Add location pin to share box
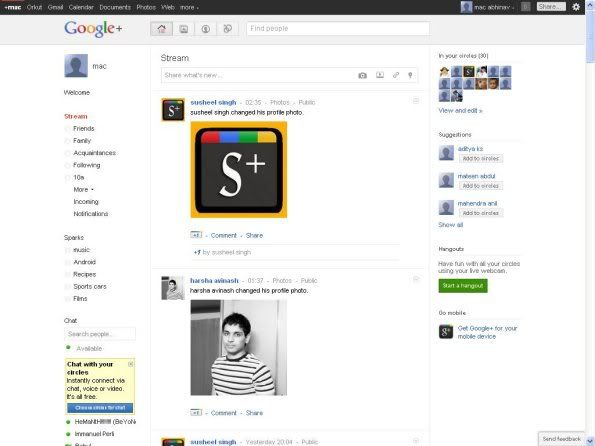 410,75
